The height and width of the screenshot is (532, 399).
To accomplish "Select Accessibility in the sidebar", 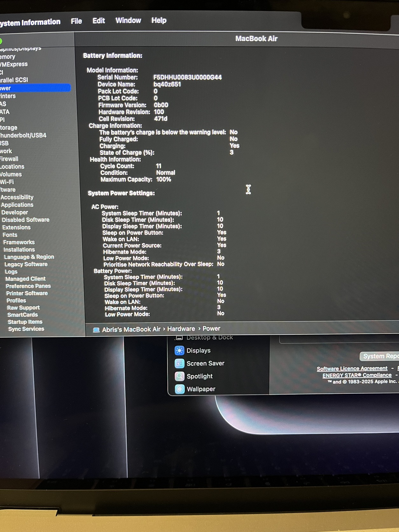I will point(17,197).
